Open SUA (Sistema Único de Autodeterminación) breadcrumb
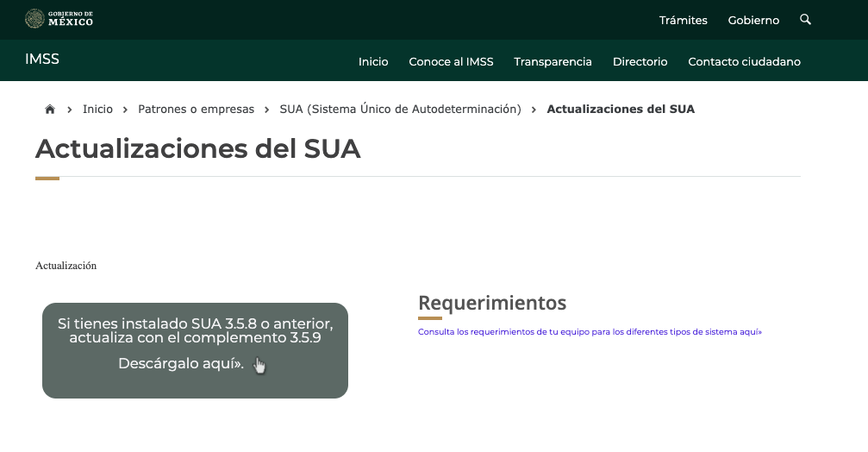The image size is (868, 452). pos(400,110)
